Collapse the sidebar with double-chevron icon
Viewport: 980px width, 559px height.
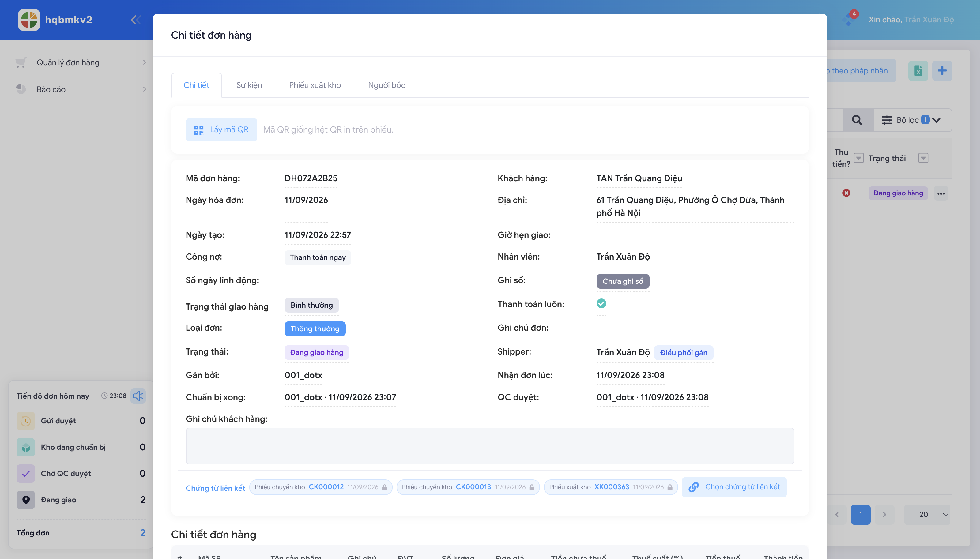136,20
